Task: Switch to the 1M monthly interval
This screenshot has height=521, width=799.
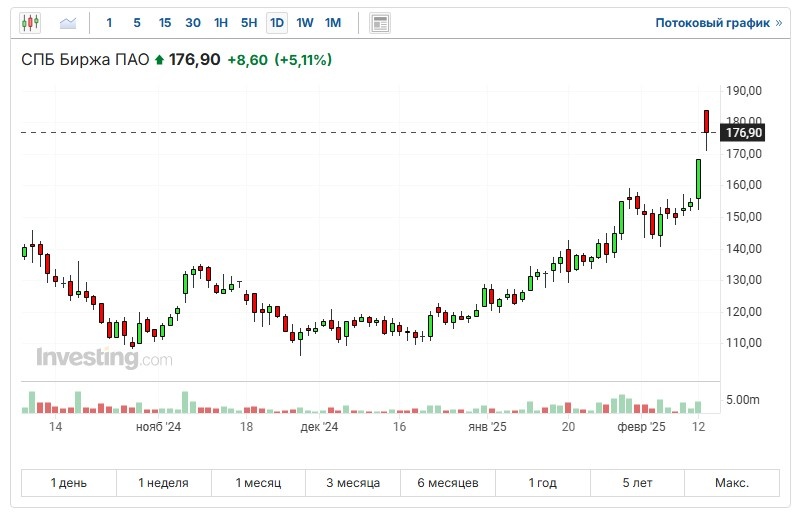Action: (333, 23)
